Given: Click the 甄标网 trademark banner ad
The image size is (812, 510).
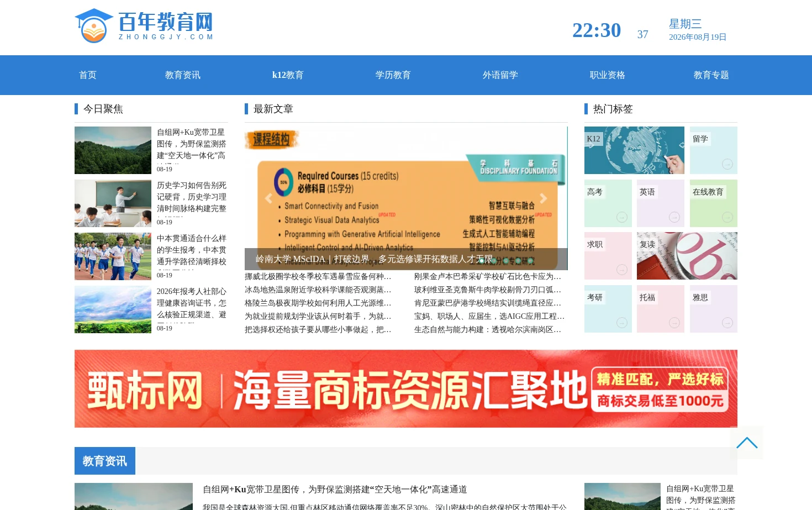Looking at the screenshot, I should click(x=406, y=388).
